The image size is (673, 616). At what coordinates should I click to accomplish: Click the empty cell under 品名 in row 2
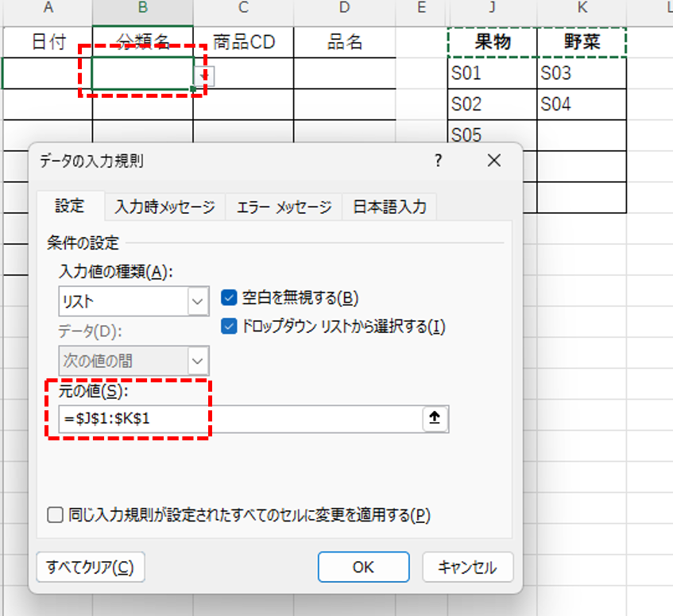pyautogui.click(x=344, y=73)
